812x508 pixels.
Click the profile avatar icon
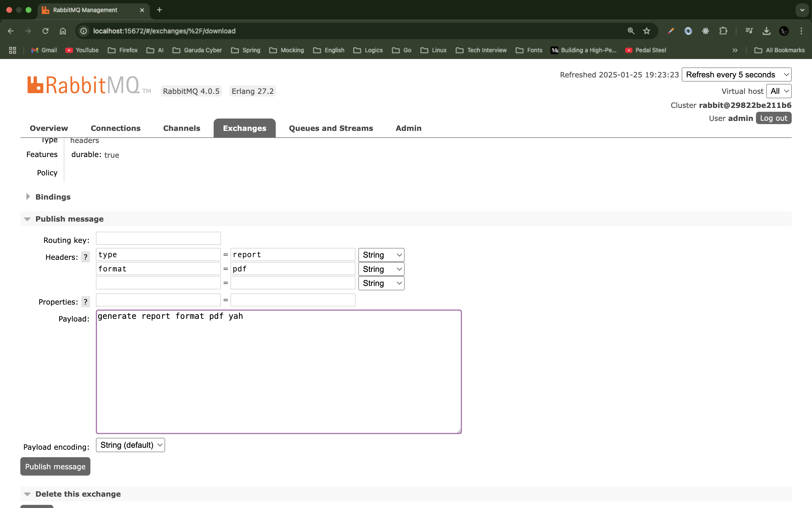[784, 31]
